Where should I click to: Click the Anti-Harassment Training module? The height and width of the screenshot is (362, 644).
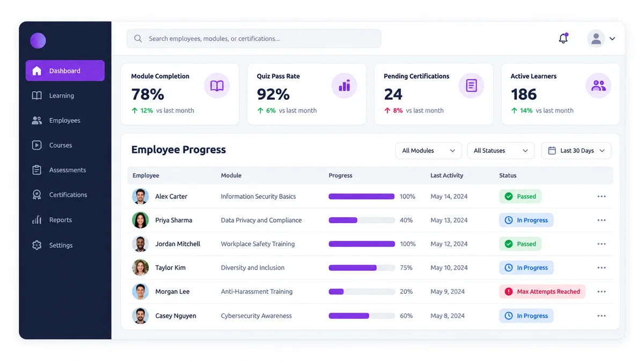[x=257, y=292]
